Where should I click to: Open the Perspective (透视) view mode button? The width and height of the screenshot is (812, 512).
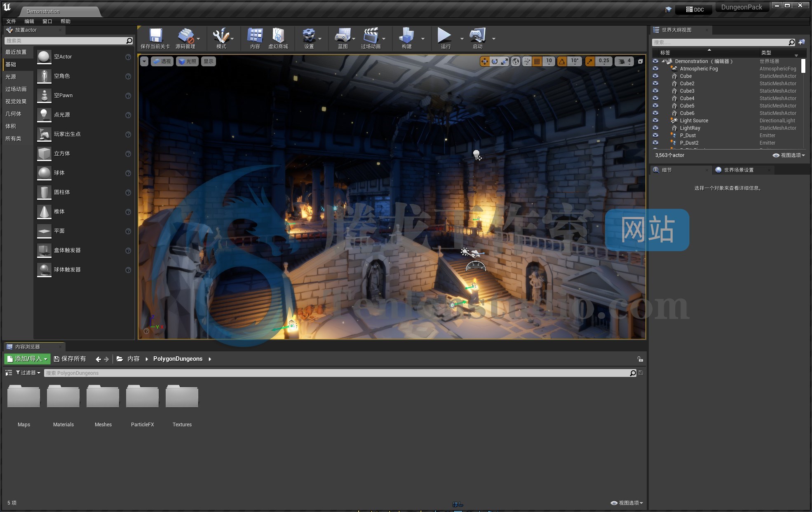click(x=162, y=61)
